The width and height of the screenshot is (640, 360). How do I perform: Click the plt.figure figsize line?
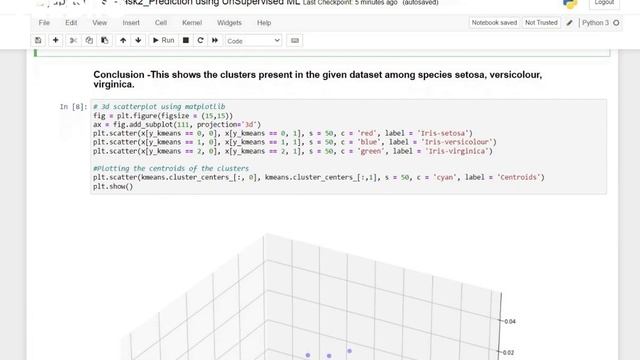(163, 116)
